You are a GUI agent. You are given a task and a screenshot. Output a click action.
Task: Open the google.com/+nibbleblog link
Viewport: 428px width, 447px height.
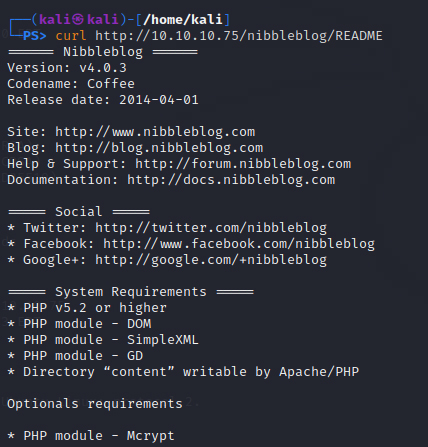211,260
